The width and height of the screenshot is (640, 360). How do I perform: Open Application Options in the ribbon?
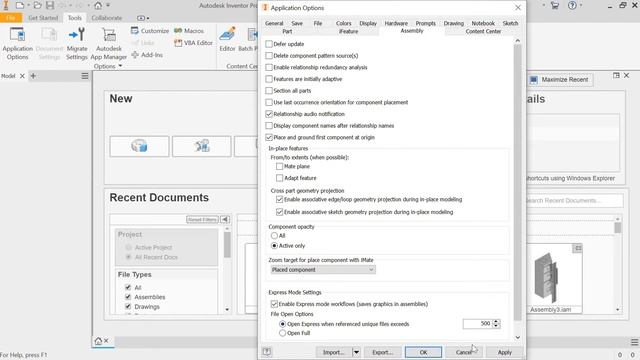(x=17, y=43)
